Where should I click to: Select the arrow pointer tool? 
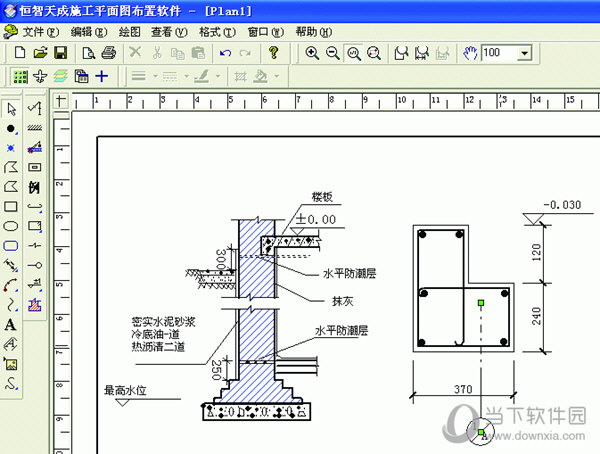(11, 108)
